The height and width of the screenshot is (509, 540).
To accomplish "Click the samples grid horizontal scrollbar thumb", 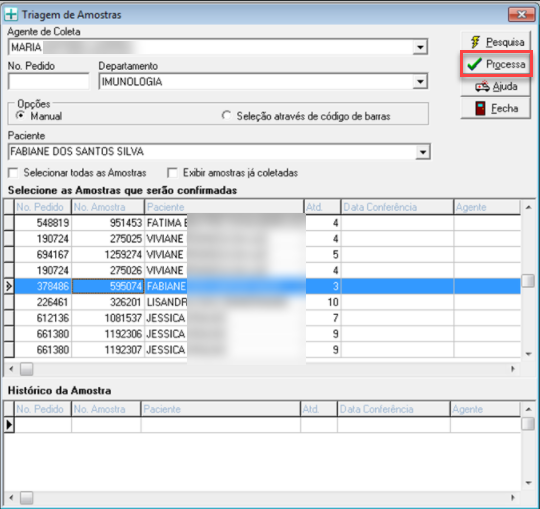I will (x=27, y=369).
